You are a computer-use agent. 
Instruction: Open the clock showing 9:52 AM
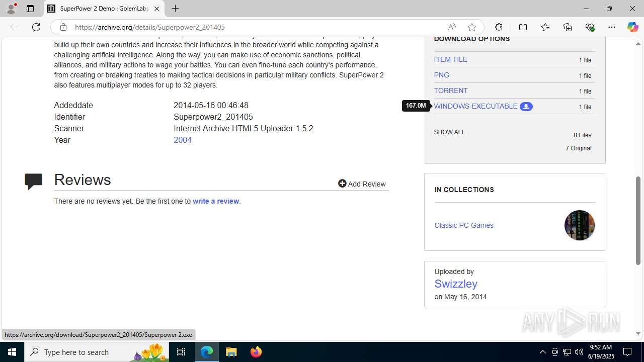[x=600, y=352]
